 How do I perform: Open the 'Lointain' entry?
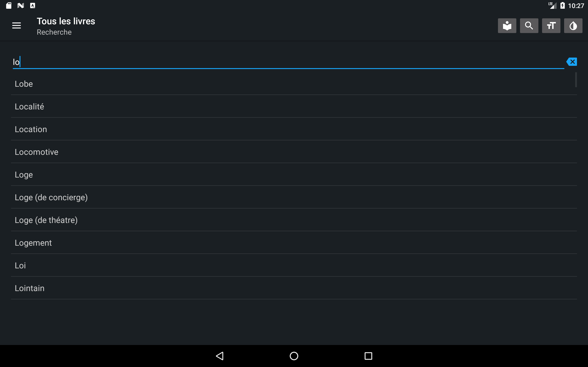294,288
